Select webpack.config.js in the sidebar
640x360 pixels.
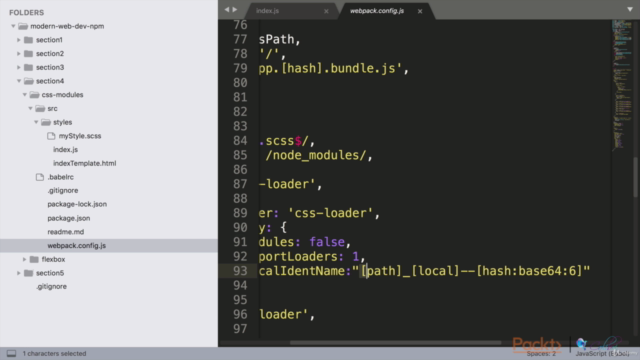[x=76, y=246]
